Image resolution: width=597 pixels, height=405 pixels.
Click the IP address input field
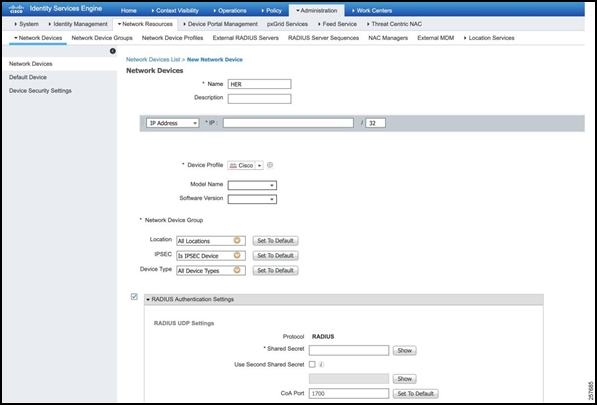(288, 123)
